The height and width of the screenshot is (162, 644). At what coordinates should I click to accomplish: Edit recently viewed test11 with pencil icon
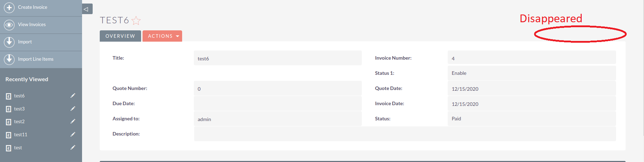pos(73,134)
